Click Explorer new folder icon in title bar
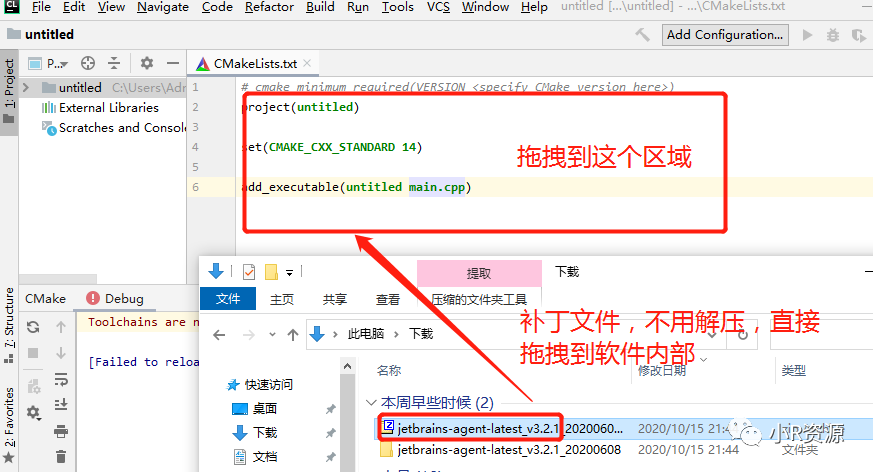This screenshot has width=873, height=472. click(x=271, y=272)
